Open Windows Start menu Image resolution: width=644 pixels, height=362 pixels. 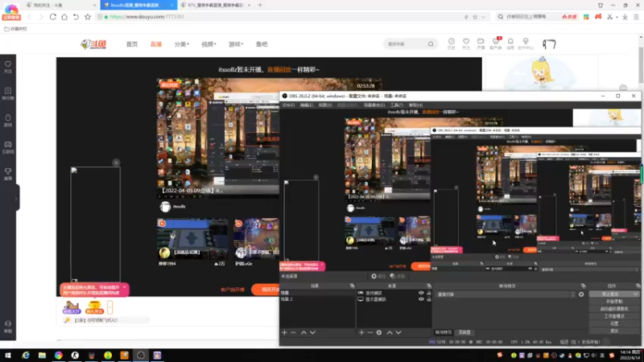pyautogui.click(x=8, y=356)
